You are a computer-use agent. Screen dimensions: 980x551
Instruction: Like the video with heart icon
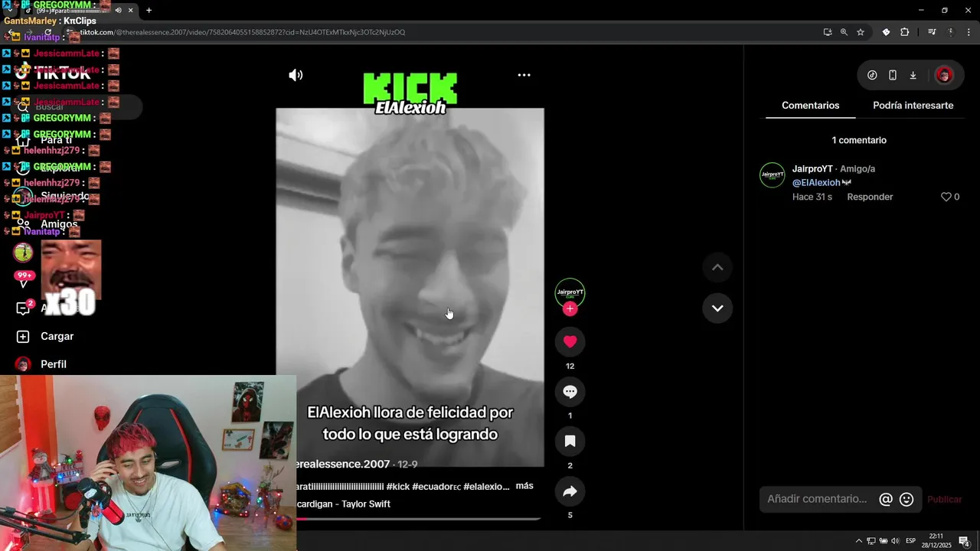(570, 341)
